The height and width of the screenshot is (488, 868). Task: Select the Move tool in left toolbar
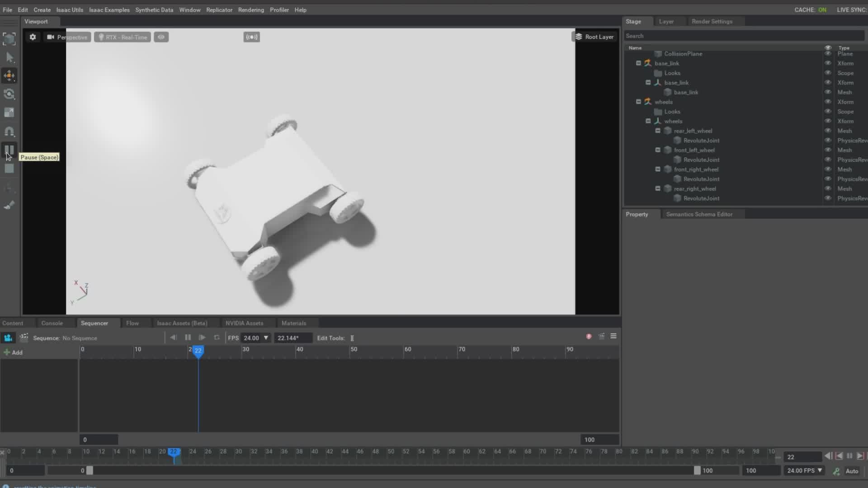pyautogui.click(x=9, y=75)
